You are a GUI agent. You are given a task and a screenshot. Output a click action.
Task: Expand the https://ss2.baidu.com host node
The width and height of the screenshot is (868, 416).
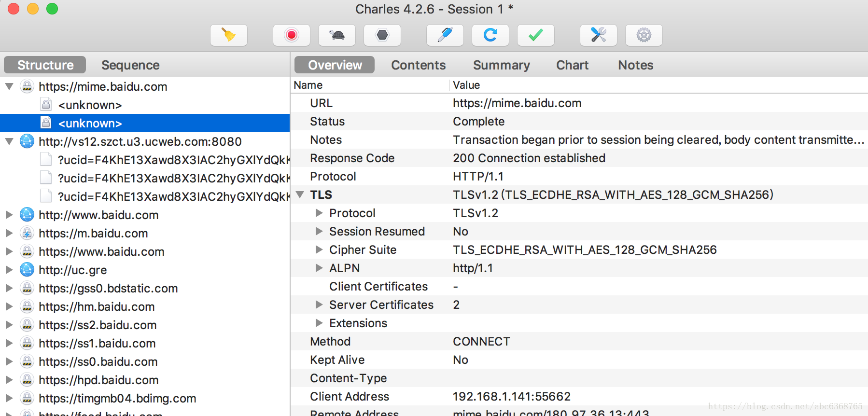pyautogui.click(x=9, y=325)
